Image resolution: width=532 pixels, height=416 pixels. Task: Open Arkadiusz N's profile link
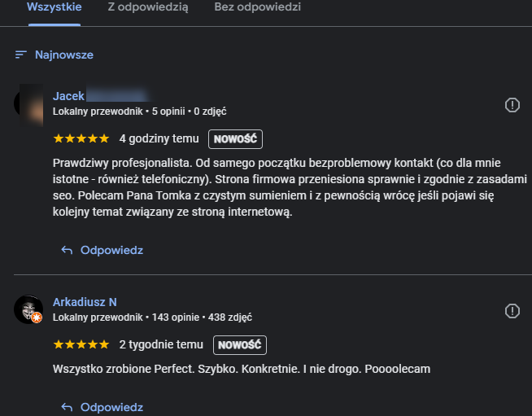pyautogui.click(x=85, y=302)
